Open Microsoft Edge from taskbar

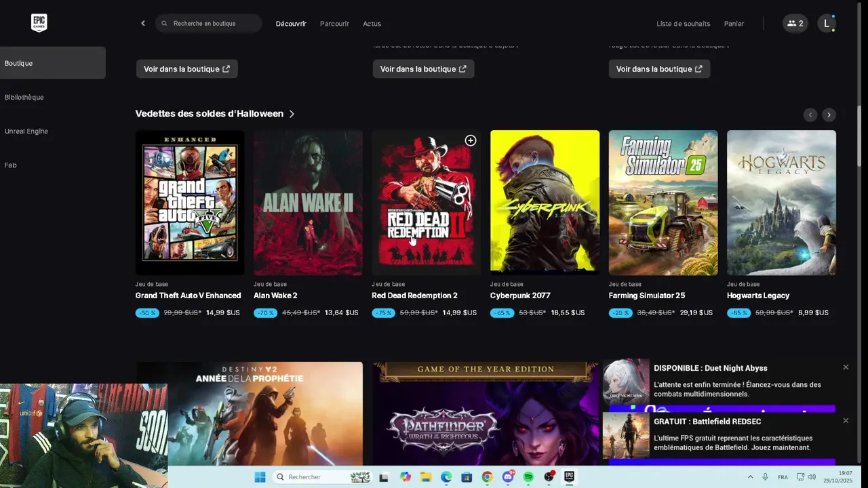click(x=446, y=477)
